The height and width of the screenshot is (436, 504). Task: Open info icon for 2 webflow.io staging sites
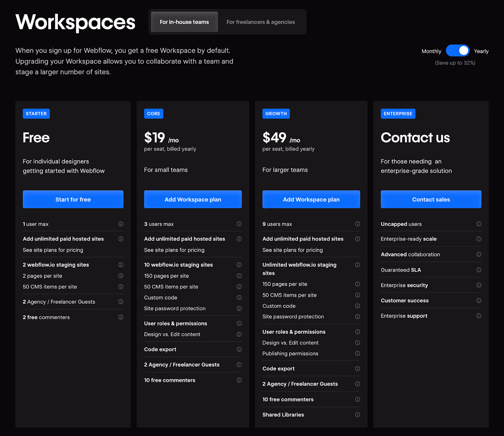pyautogui.click(x=121, y=265)
